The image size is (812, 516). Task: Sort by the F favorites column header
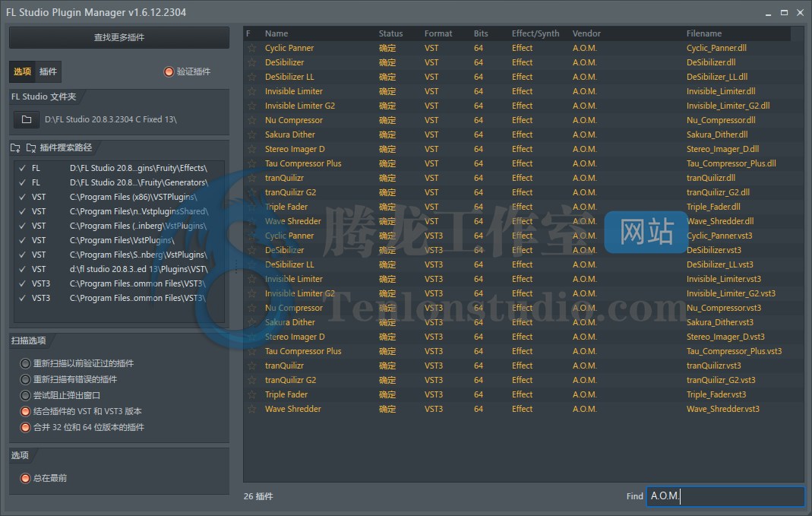coord(248,33)
